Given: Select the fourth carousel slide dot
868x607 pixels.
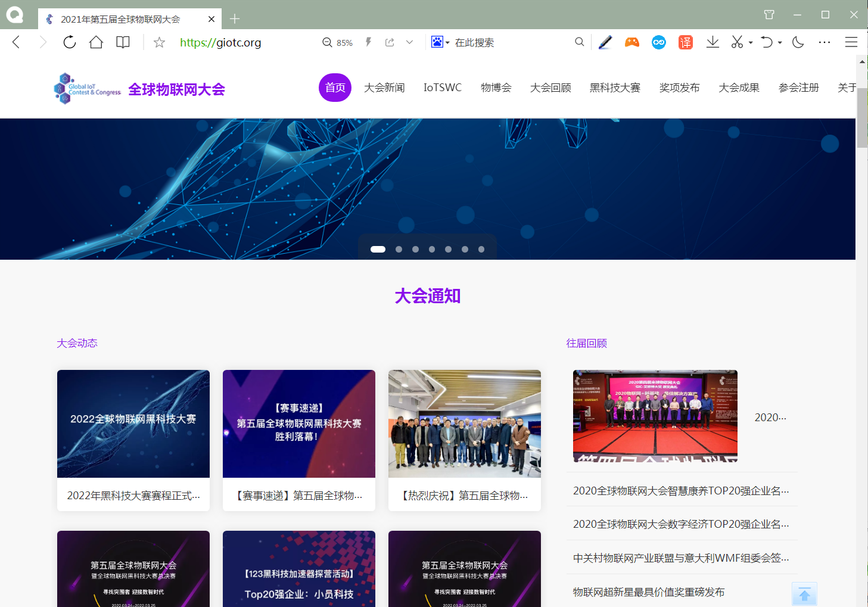Looking at the screenshot, I should (x=432, y=249).
